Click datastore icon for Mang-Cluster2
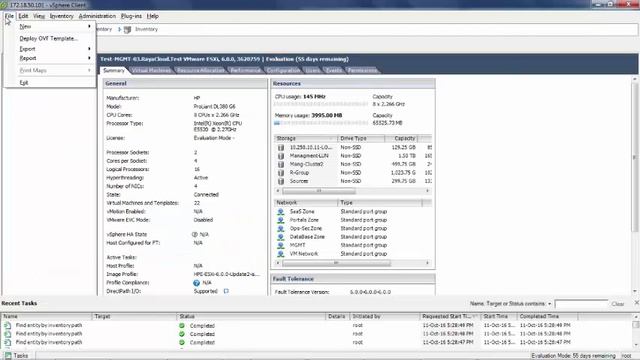The height and width of the screenshot is (360, 640). tap(281, 164)
